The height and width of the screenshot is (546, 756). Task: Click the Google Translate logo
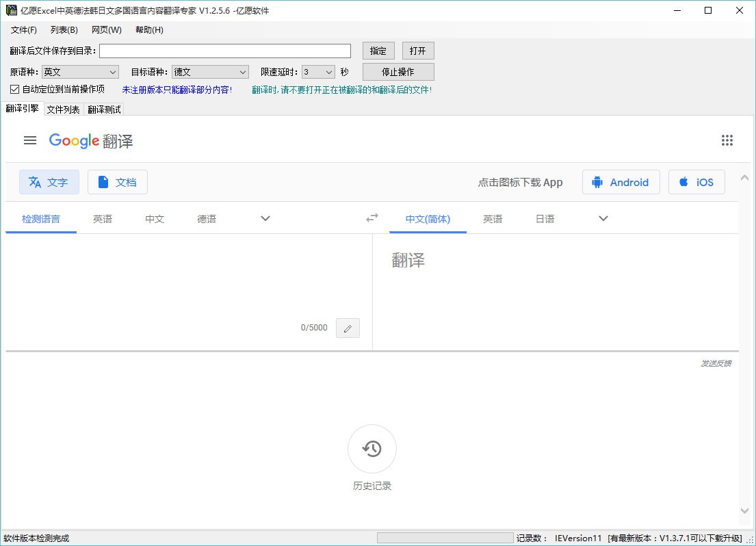(90, 141)
